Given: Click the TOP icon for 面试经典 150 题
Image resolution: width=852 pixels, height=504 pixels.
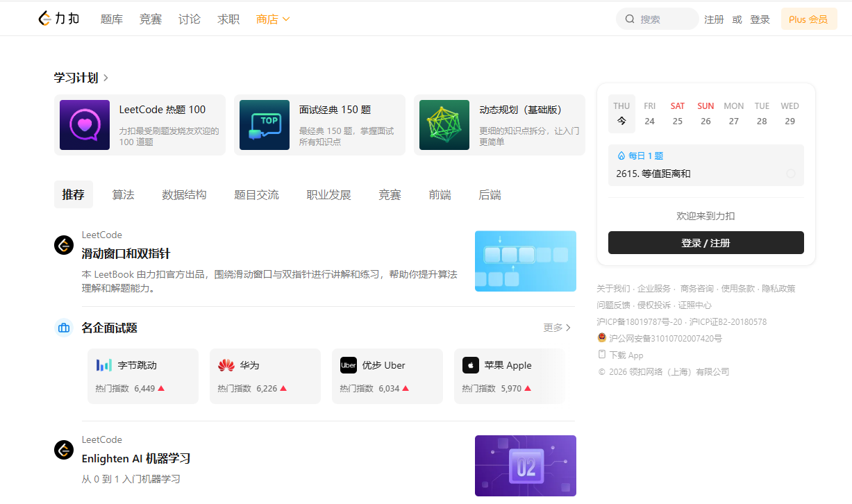Looking at the screenshot, I should [264, 125].
